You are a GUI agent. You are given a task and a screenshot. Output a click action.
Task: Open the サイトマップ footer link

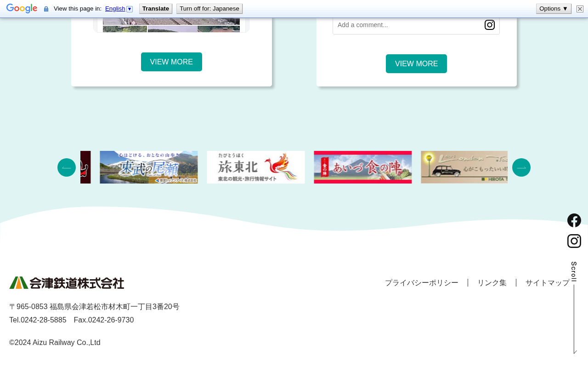click(548, 283)
